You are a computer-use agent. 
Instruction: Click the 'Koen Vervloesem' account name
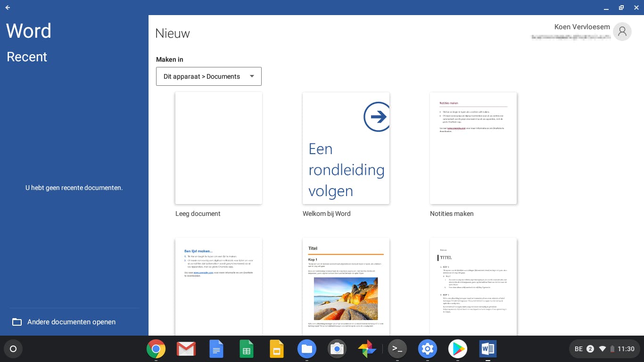[x=582, y=27]
